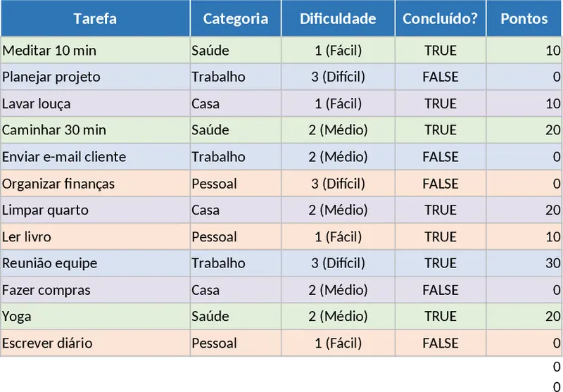Select the Escrever diário cell
This screenshot has height=392, width=563.
point(95,343)
